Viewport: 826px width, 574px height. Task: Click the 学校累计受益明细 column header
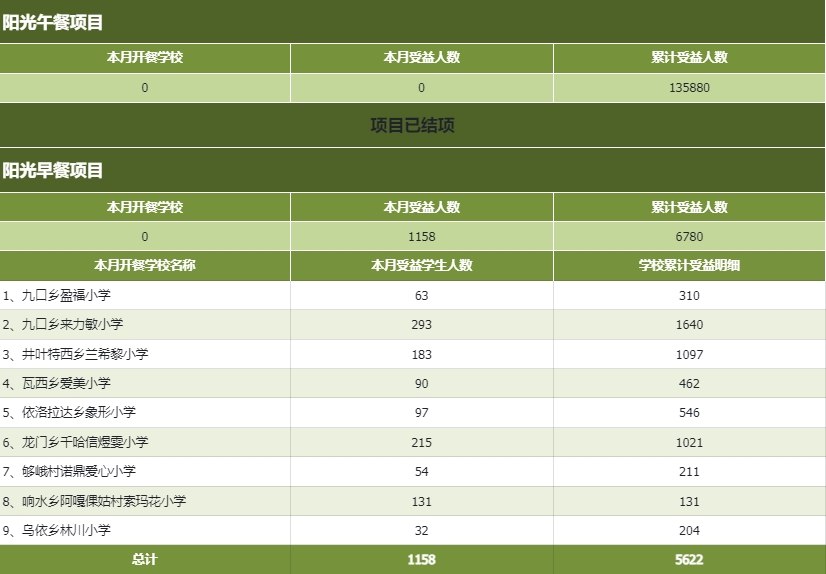point(689,265)
